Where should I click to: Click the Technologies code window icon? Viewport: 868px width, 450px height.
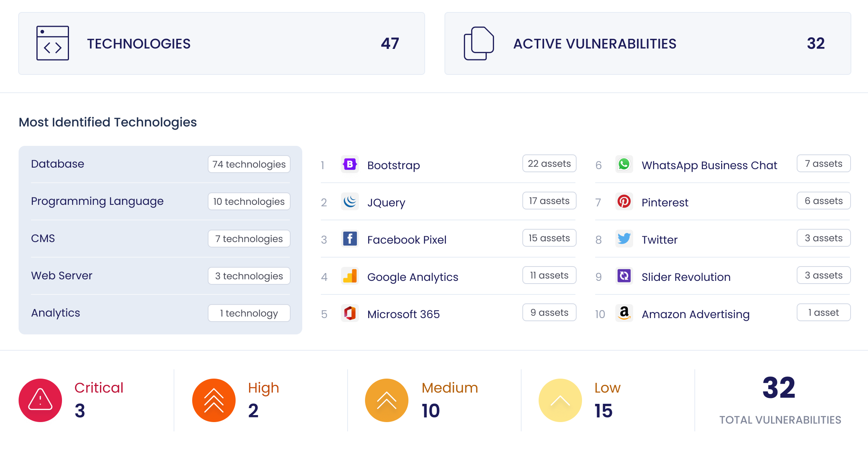click(52, 43)
